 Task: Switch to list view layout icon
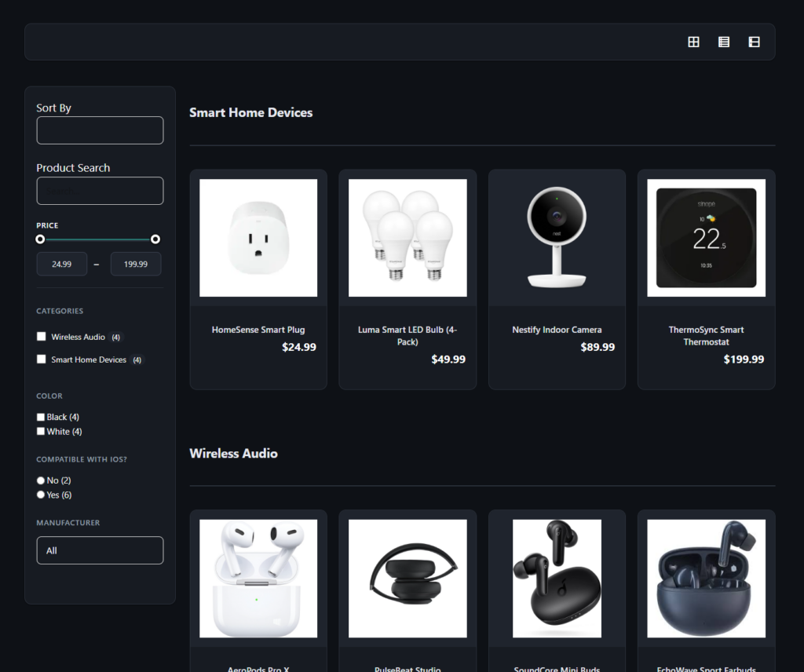[x=723, y=42]
